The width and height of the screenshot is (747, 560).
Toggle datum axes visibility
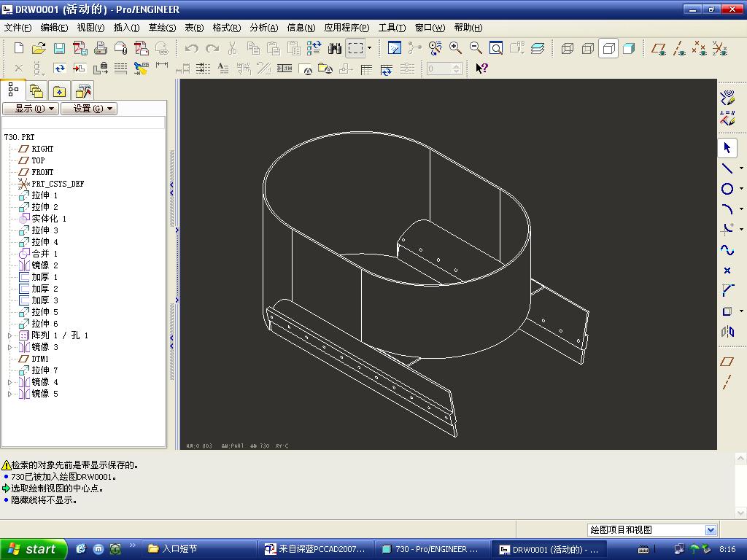(x=679, y=48)
